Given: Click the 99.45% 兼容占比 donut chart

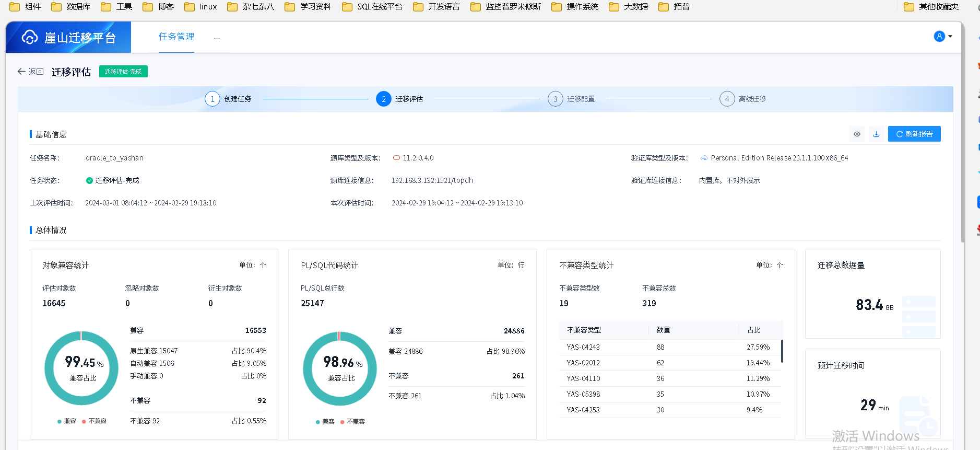Looking at the screenshot, I should [81, 368].
